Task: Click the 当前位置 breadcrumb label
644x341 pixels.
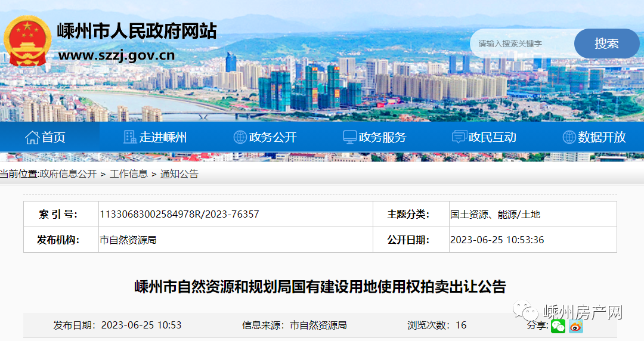Action: (19, 174)
